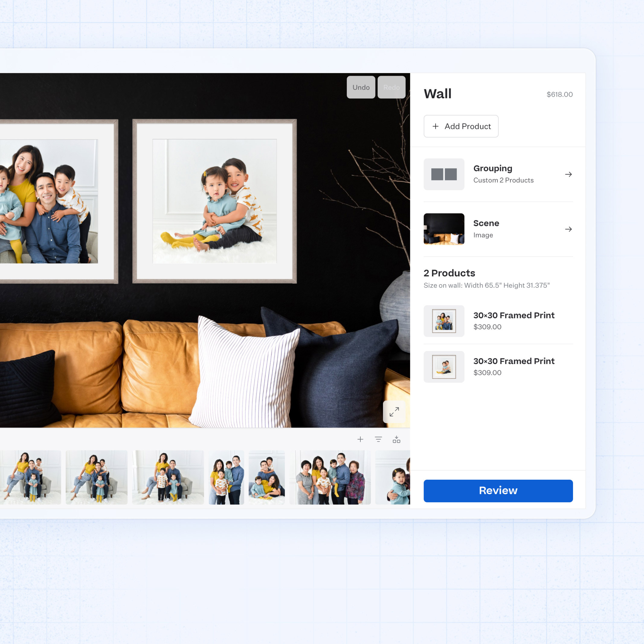644x644 pixels.
Task: Expand wall preview using the diagonal arrows icon
Action: coord(394,412)
